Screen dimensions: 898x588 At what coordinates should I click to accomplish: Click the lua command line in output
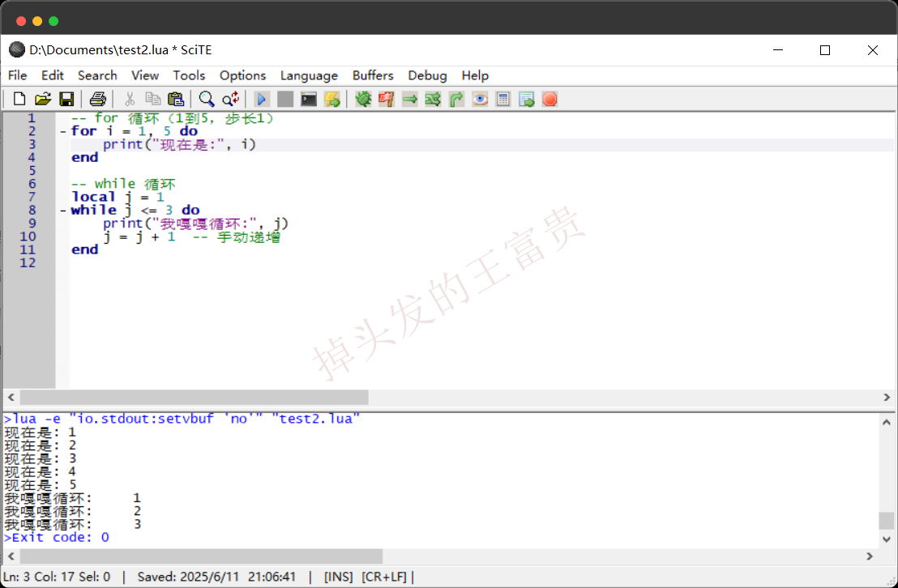tap(182, 419)
